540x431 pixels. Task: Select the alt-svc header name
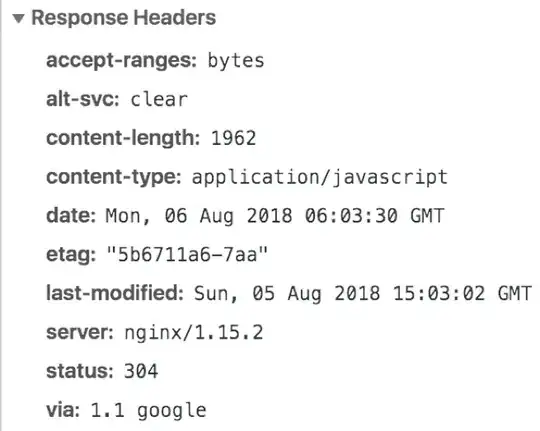click(83, 99)
